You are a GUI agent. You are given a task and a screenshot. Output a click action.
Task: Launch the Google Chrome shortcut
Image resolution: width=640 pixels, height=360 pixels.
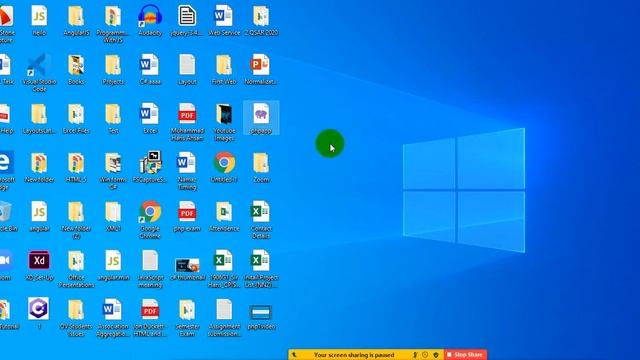point(150,220)
